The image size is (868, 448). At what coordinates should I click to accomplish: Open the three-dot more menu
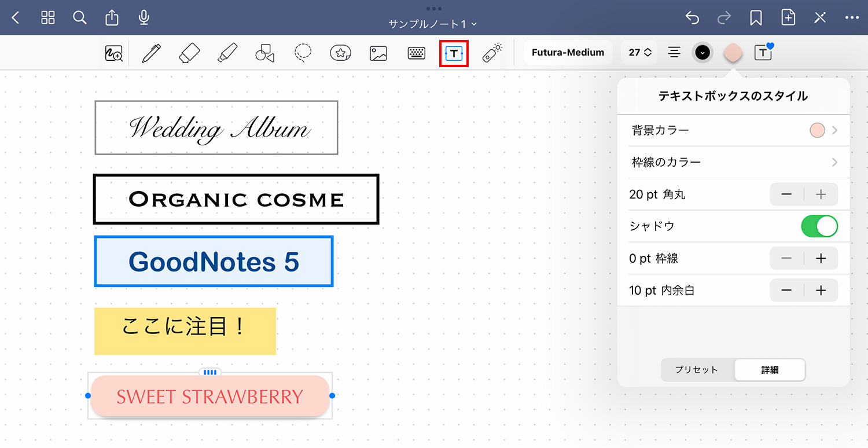pos(852,18)
